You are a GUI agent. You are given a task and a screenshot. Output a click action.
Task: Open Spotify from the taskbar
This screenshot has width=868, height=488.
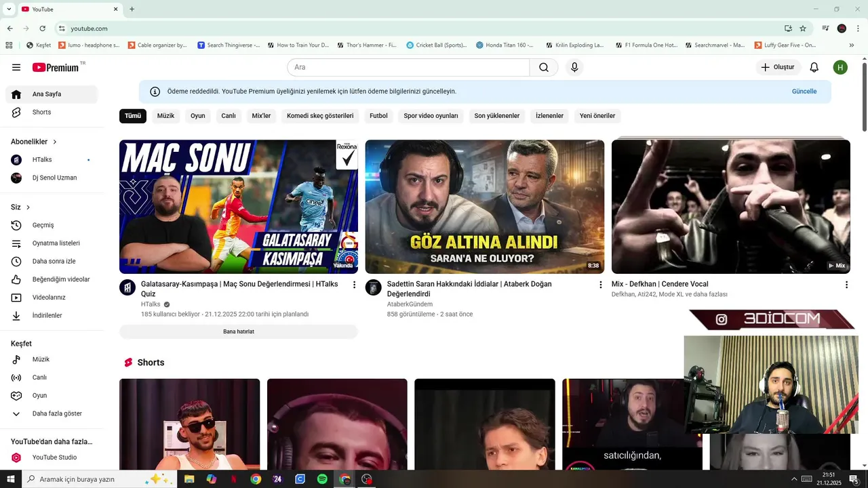click(322, 479)
